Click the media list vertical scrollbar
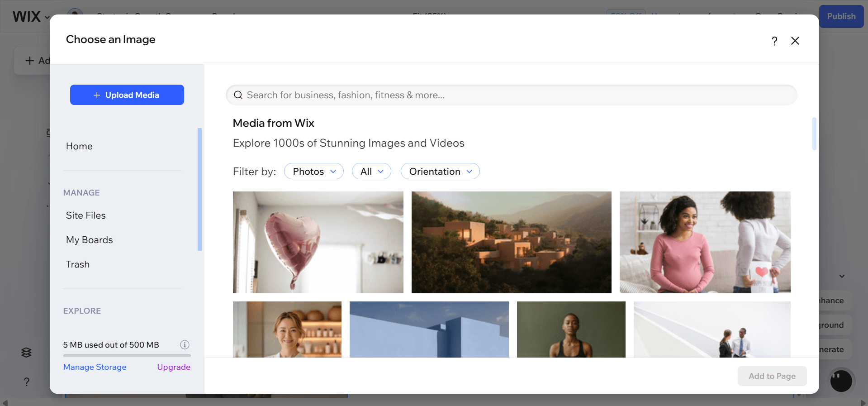Screen dimensions: 868x406 pyautogui.click(x=814, y=134)
